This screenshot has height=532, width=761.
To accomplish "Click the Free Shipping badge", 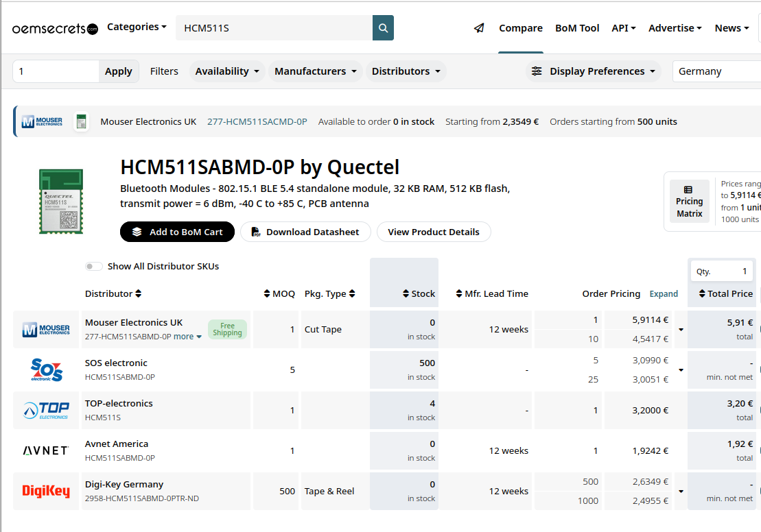I will click(227, 329).
